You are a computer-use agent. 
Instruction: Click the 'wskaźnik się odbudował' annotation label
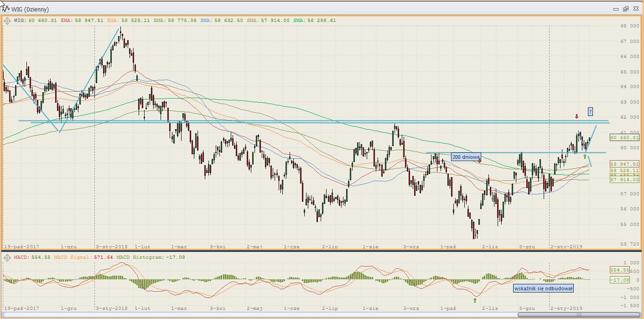click(x=543, y=288)
